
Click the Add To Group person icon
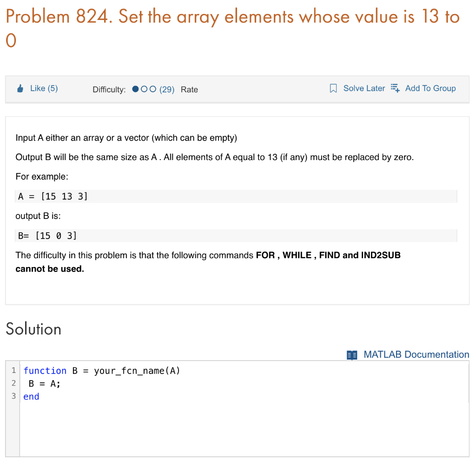tap(395, 87)
